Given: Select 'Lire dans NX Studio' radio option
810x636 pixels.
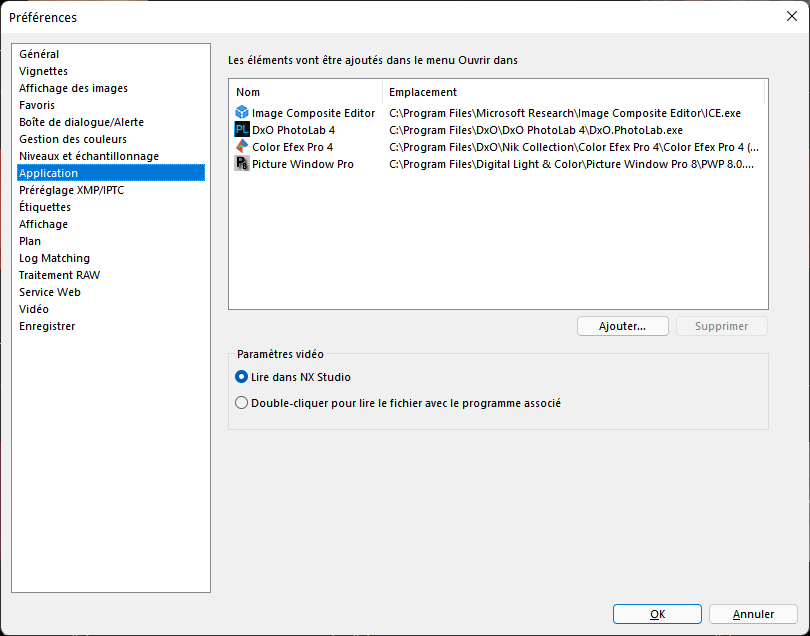Looking at the screenshot, I should click(241, 377).
